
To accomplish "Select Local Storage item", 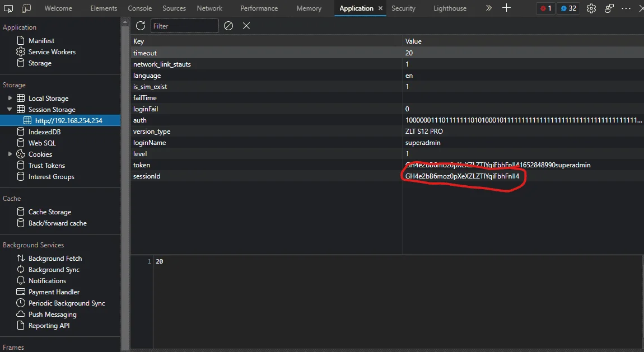I will pos(49,98).
